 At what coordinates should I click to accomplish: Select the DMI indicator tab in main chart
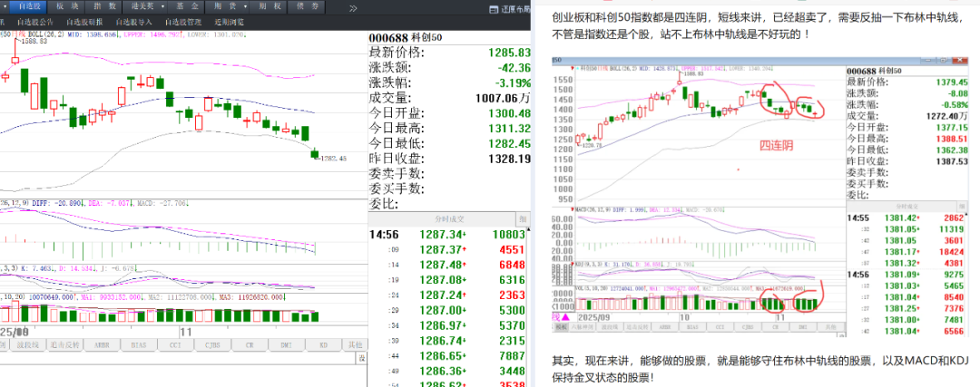coord(286,344)
